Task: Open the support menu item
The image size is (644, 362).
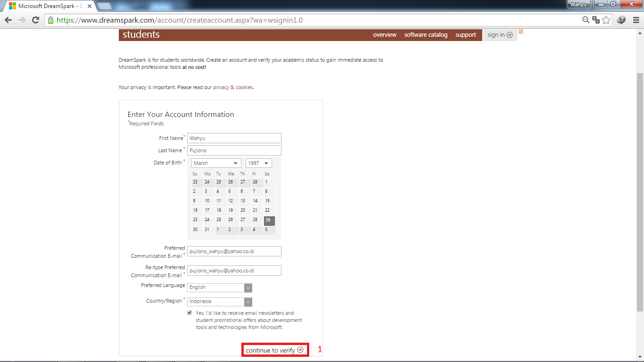Action: click(x=466, y=35)
